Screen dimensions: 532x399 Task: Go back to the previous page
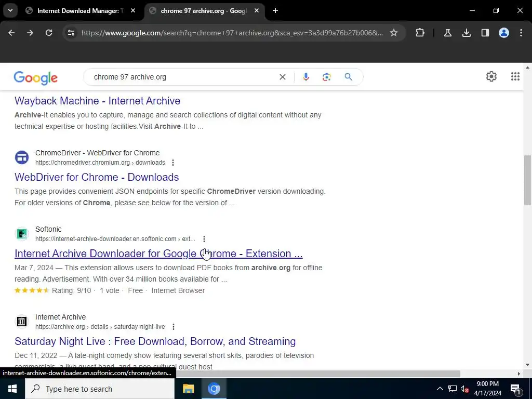click(11, 33)
